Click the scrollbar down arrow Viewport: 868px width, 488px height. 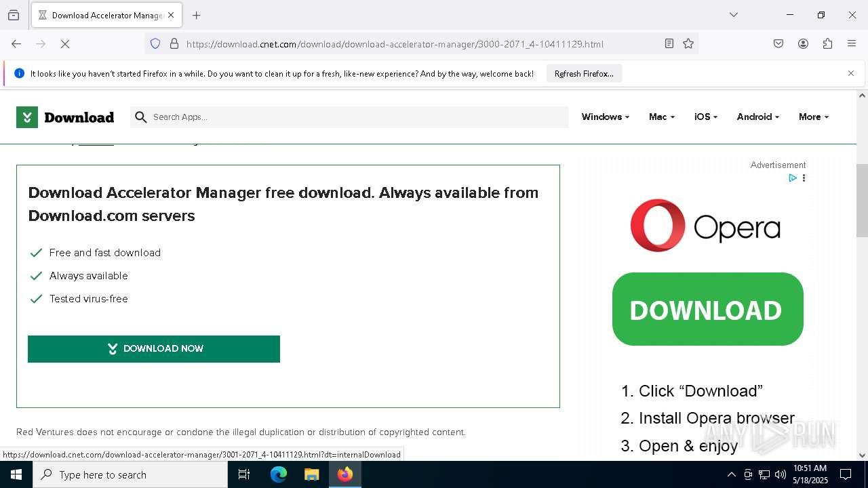862,455
